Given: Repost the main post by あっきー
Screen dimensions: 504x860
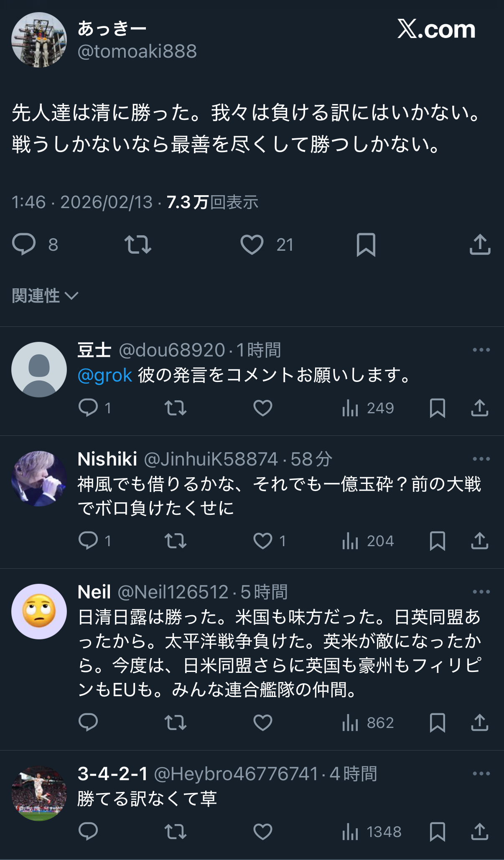Looking at the screenshot, I should (137, 244).
